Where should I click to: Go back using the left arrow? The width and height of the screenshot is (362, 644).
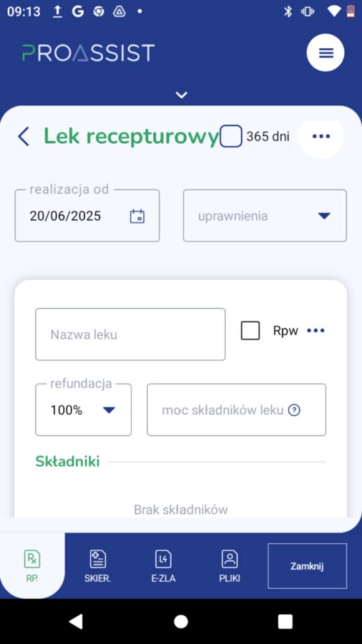click(x=23, y=136)
